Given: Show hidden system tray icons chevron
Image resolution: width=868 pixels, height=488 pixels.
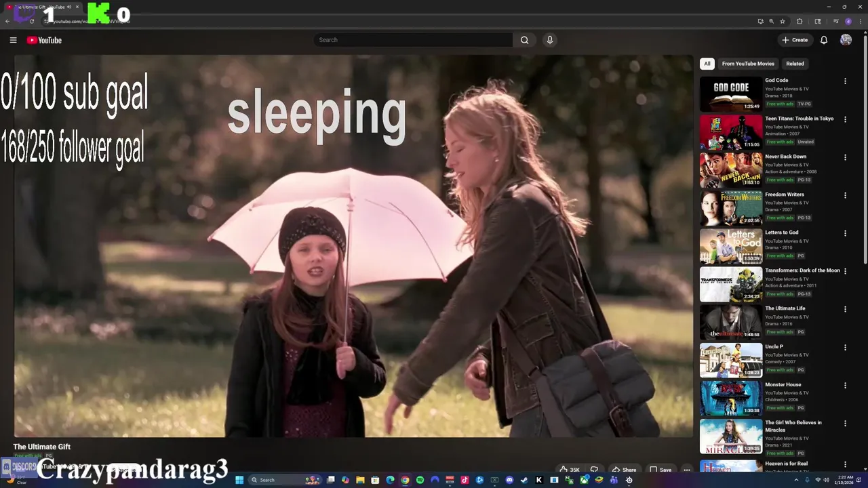Looking at the screenshot, I should click(x=797, y=480).
